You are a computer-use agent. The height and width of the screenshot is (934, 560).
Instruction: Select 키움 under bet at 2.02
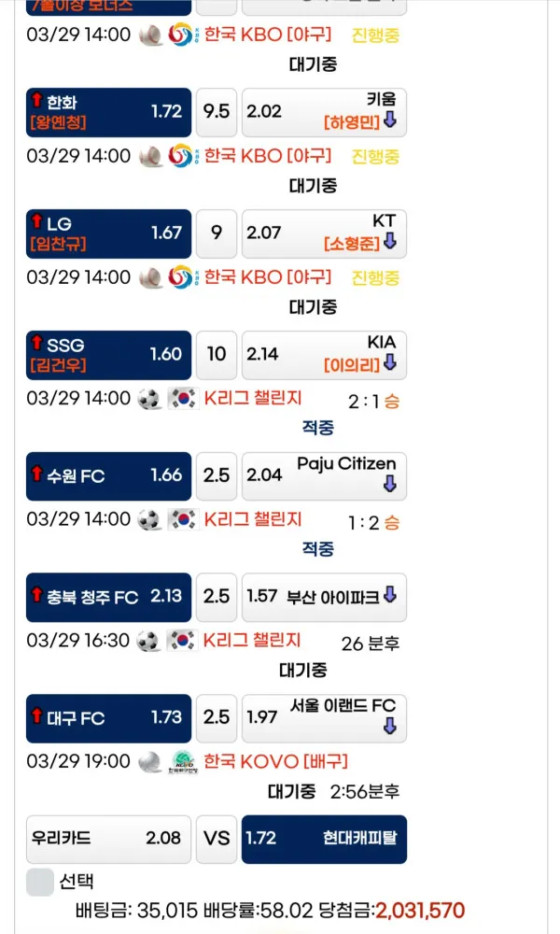click(325, 113)
